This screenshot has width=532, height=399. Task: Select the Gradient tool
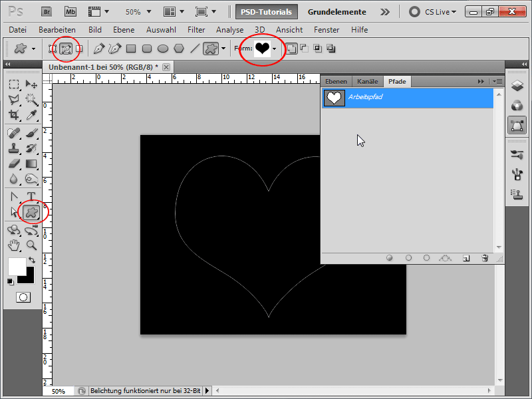pyautogui.click(x=31, y=164)
